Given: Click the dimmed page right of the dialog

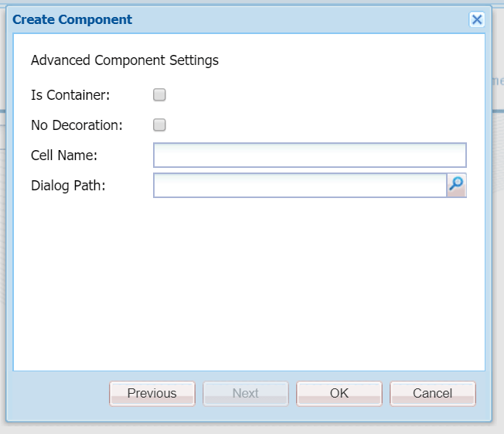Looking at the screenshot, I should tap(498, 232).
